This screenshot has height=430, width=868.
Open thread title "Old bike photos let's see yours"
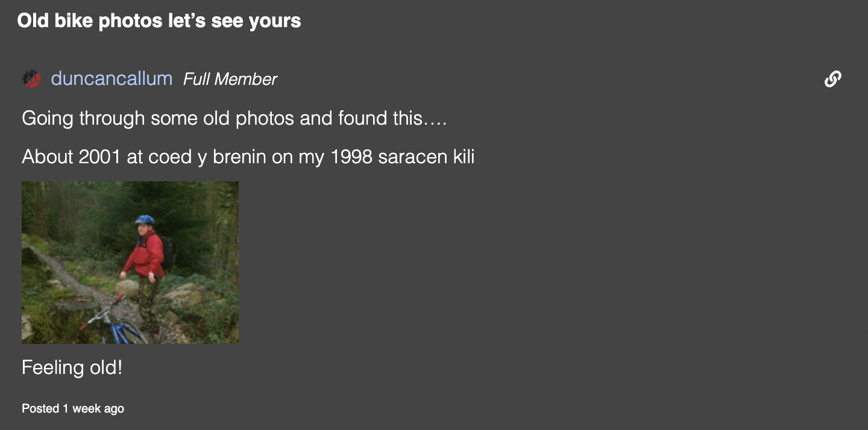click(159, 21)
